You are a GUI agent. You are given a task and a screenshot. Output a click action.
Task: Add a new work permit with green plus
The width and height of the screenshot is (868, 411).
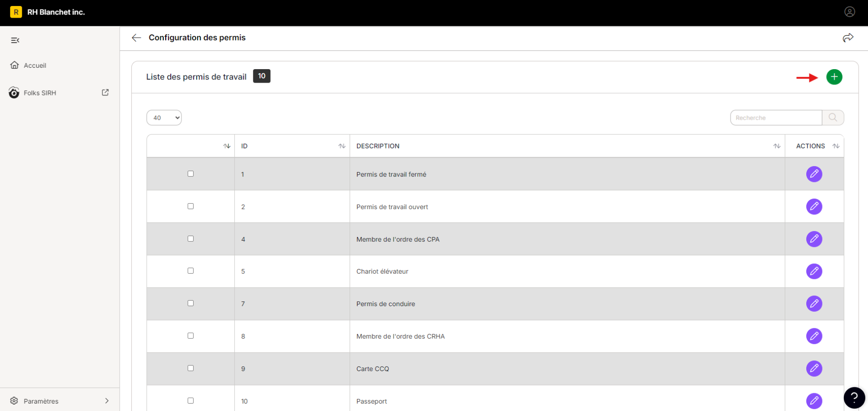point(834,77)
